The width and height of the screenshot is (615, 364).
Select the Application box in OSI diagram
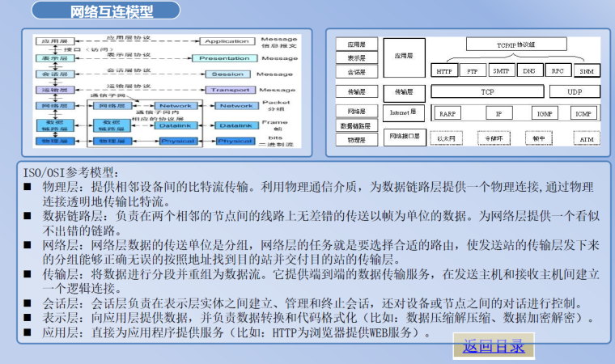pos(227,41)
